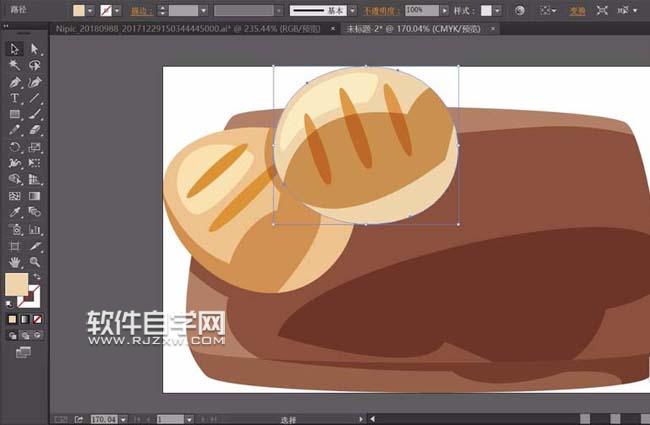The width and height of the screenshot is (650, 425).
Task: Click the opacity 100% input field
Action: pos(422,10)
